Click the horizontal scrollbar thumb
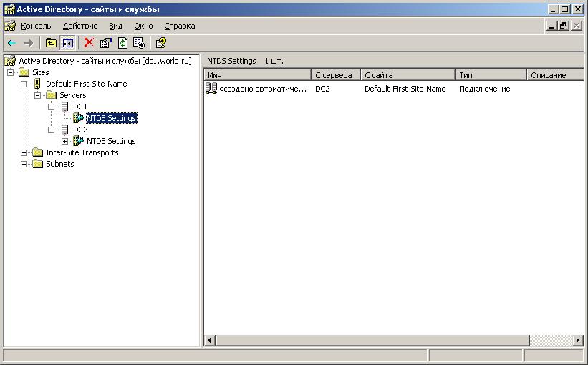 coord(372,340)
